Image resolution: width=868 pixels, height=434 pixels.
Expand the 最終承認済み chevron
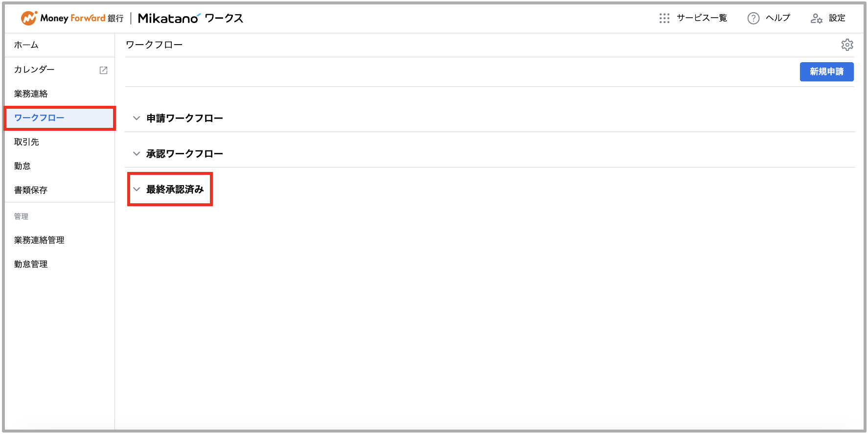(137, 189)
